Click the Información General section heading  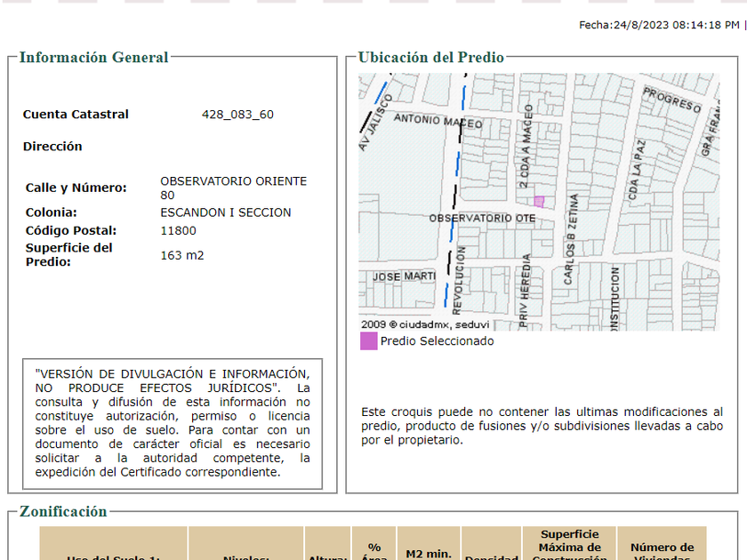(94, 57)
